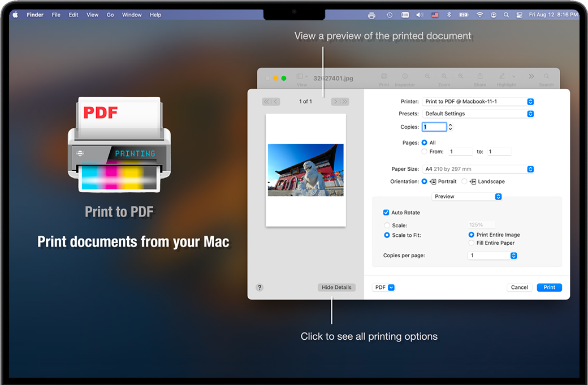Click the keyboard viewer icon in menu bar

click(405, 15)
